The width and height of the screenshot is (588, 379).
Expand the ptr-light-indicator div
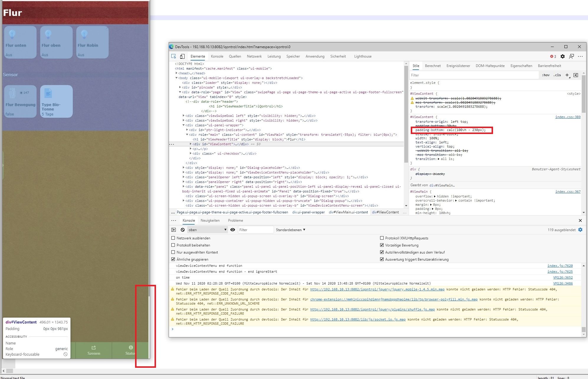[x=187, y=130]
